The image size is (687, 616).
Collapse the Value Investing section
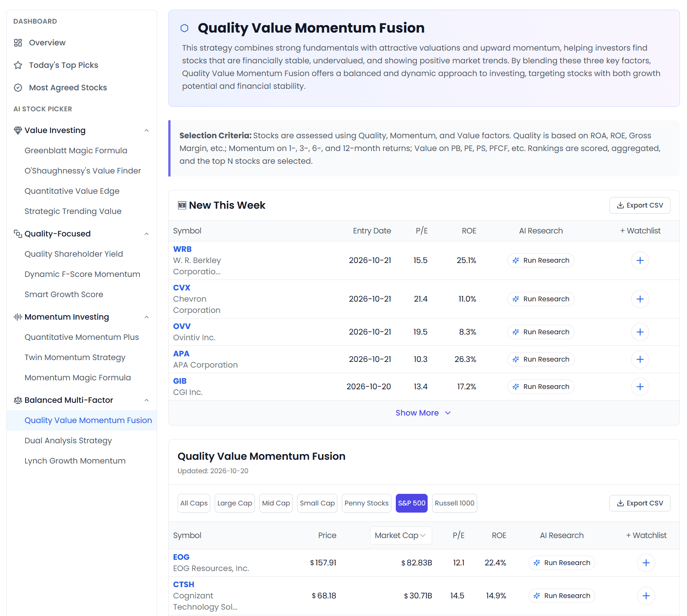(147, 130)
